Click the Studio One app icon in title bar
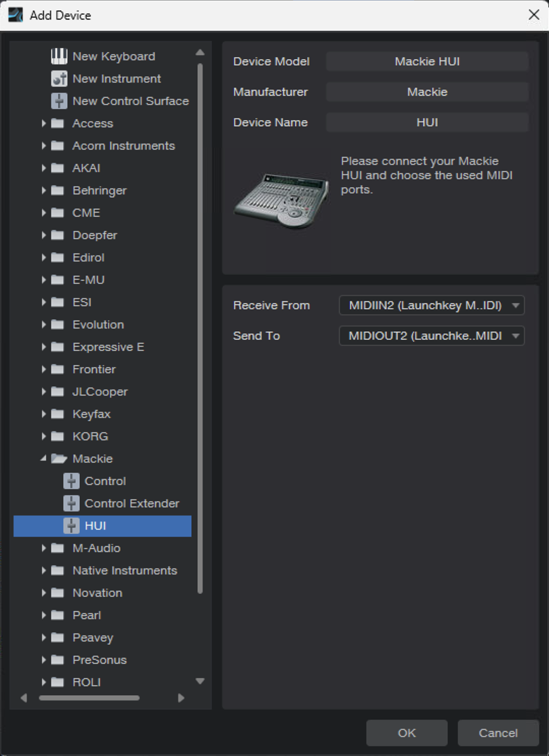549x756 pixels. (x=16, y=15)
